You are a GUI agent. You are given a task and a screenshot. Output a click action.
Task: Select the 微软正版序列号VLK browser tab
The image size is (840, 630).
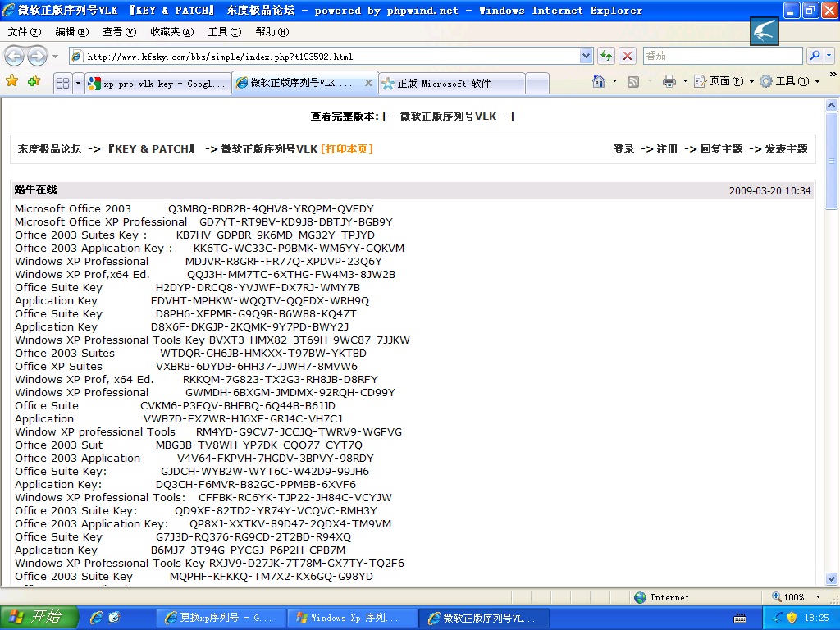[300, 83]
